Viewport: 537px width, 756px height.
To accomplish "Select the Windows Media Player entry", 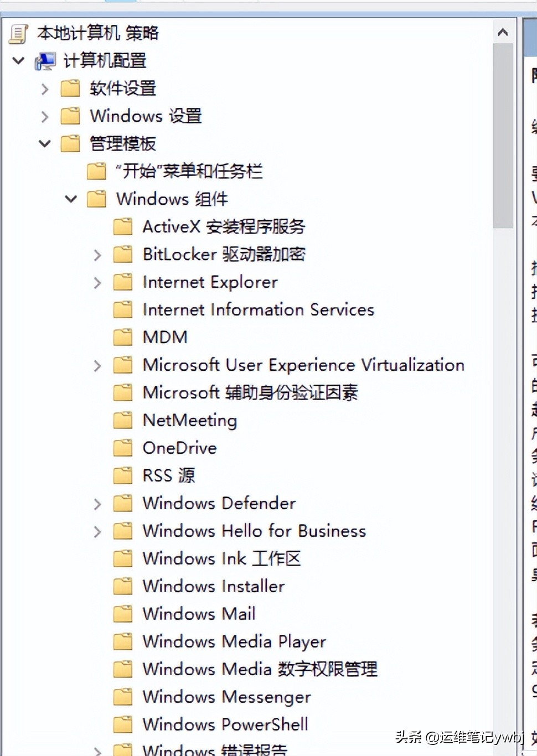I will (x=234, y=641).
